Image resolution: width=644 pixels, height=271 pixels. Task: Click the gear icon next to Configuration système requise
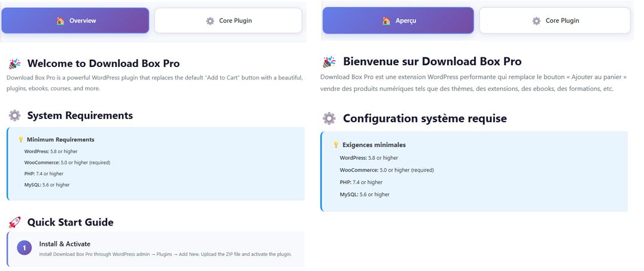[x=329, y=118]
